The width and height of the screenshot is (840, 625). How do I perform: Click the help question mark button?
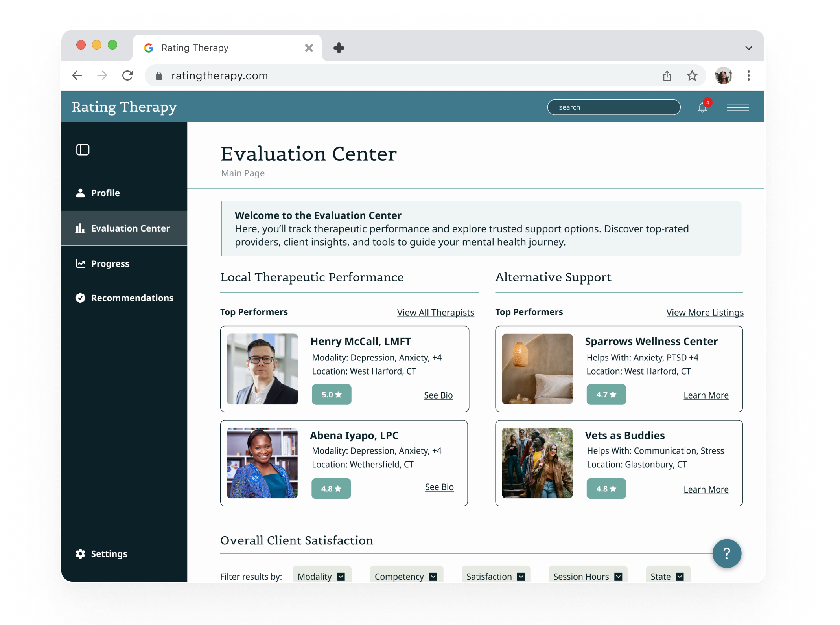(726, 553)
